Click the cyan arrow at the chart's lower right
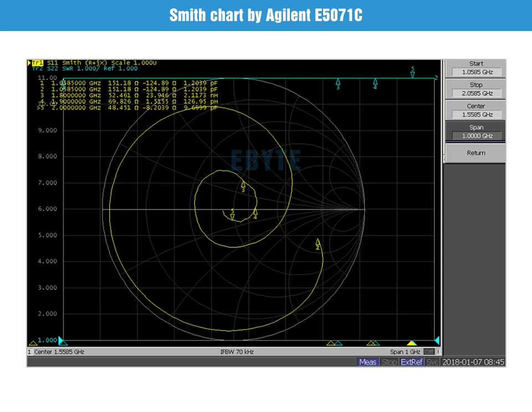Image resolution: width=532 pixels, height=412 pixels. [x=437, y=340]
